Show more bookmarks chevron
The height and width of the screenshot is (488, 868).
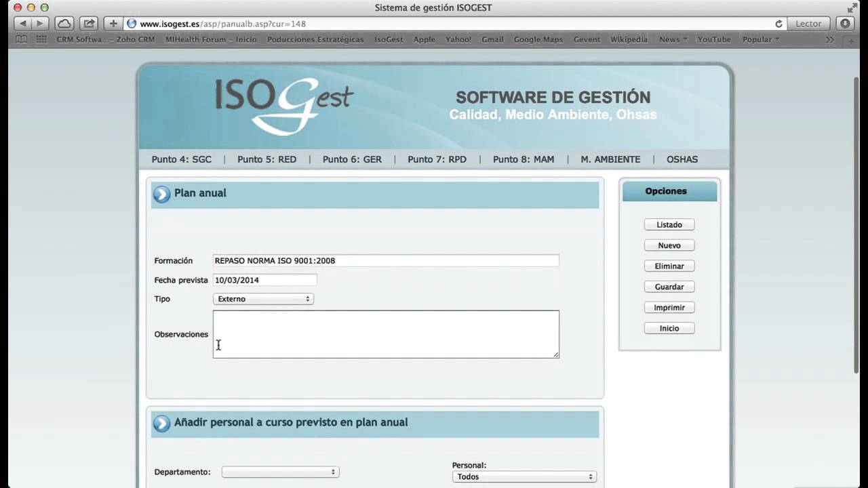point(830,39)
